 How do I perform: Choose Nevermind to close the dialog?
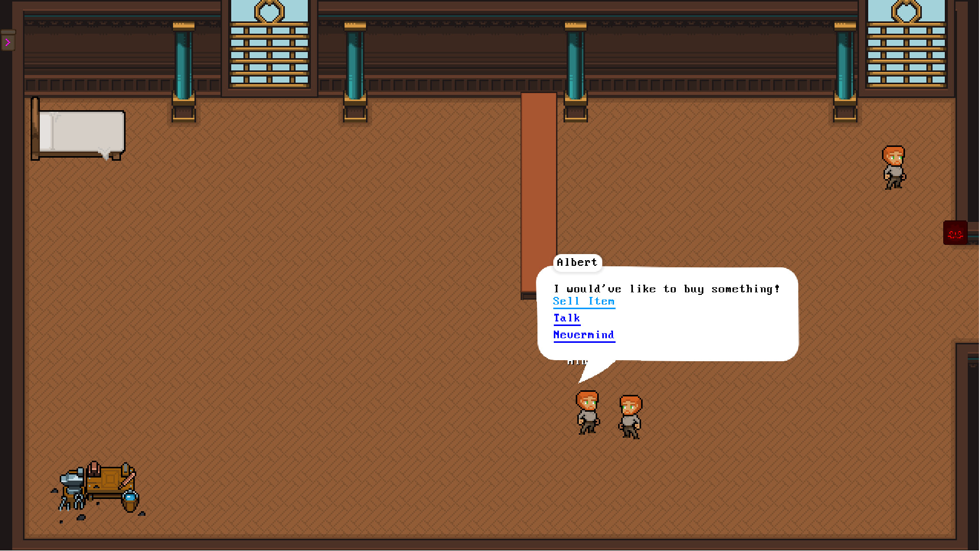tap(584, 335)
